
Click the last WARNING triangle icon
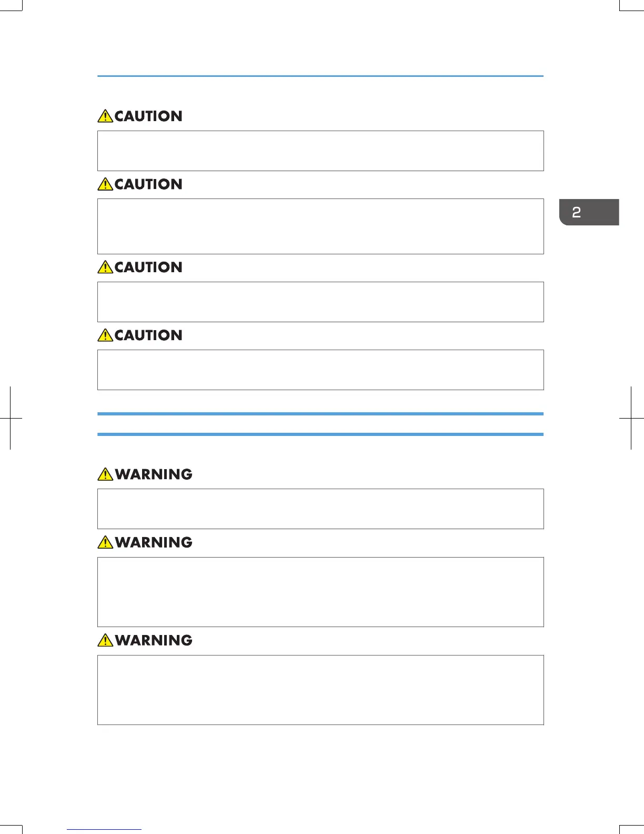click(105, 640)
